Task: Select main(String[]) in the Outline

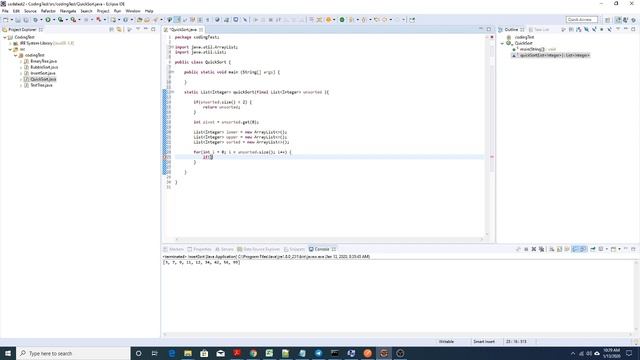Action: [538, 49]
